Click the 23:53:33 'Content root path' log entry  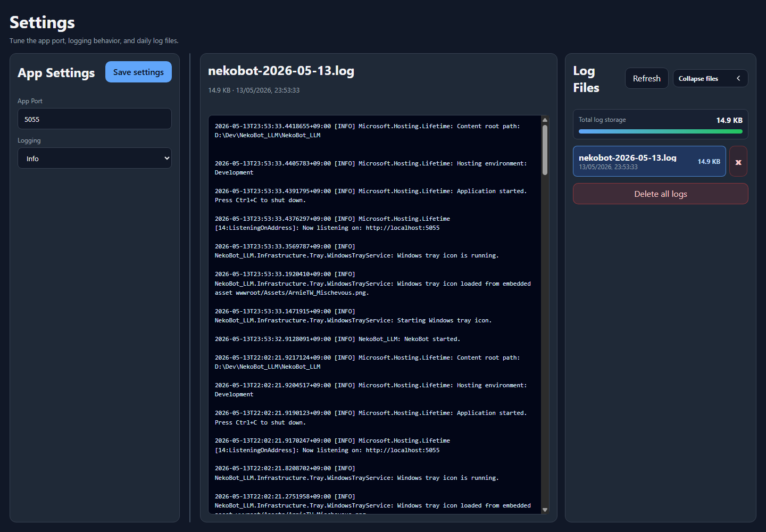pos(368,131)
